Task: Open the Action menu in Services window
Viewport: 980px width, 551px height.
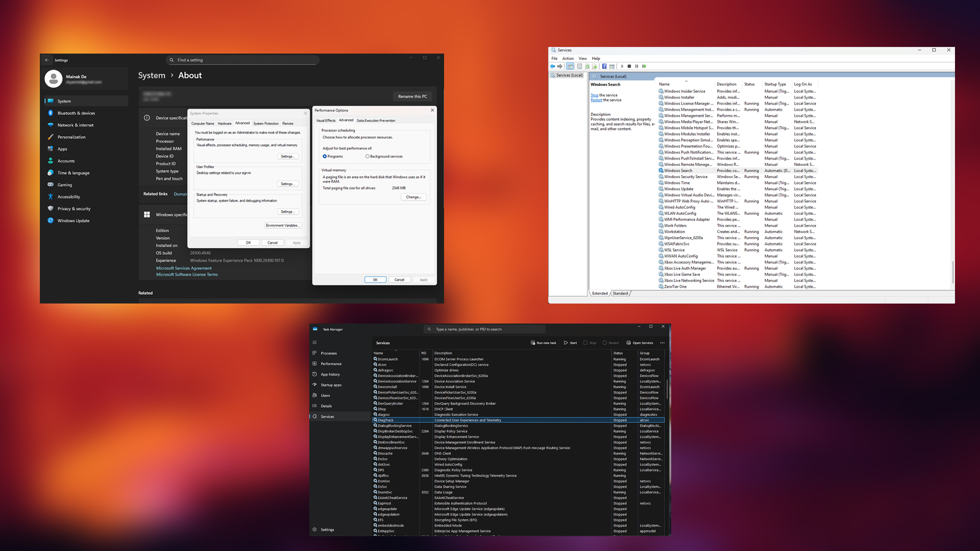Action: 568,59
